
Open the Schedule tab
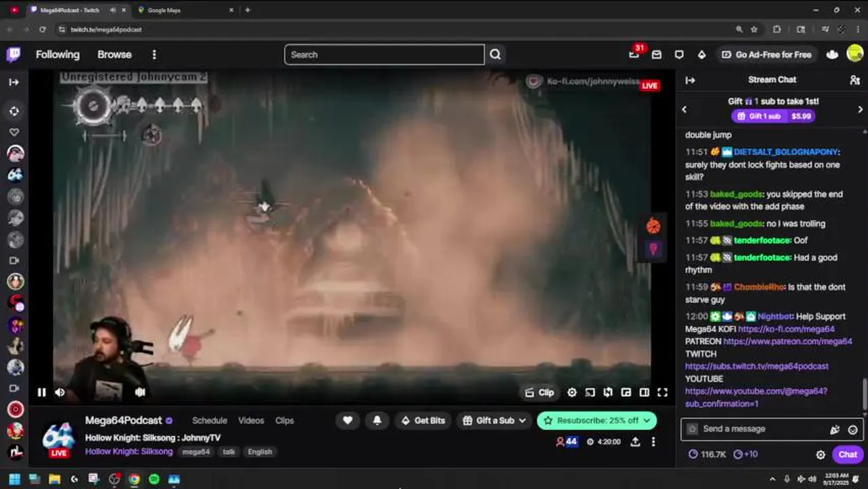(x=209, y=420)
